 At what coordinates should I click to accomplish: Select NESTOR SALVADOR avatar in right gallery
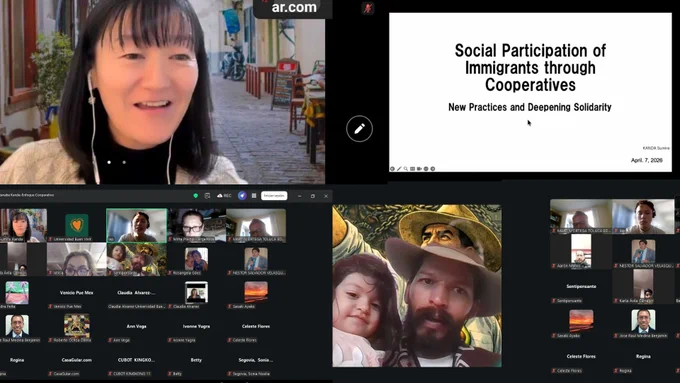pyautogui.click(x=643, y=251)
